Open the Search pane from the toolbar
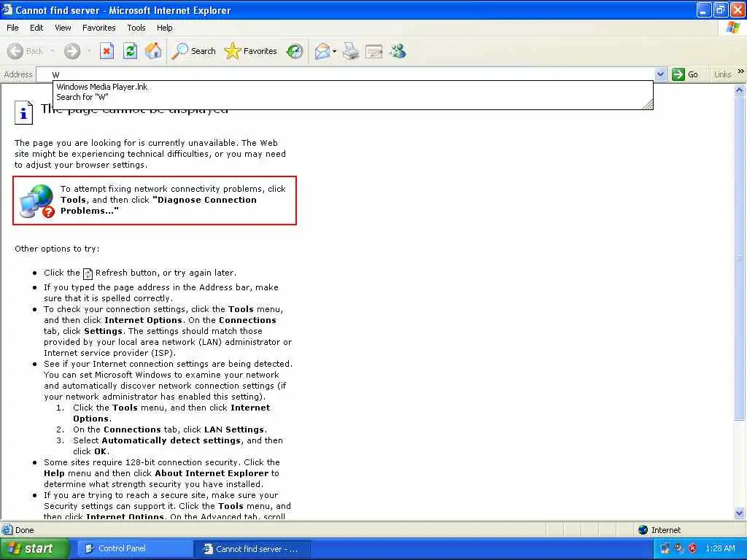Screen dimensions: 747x560 point(193,51)
